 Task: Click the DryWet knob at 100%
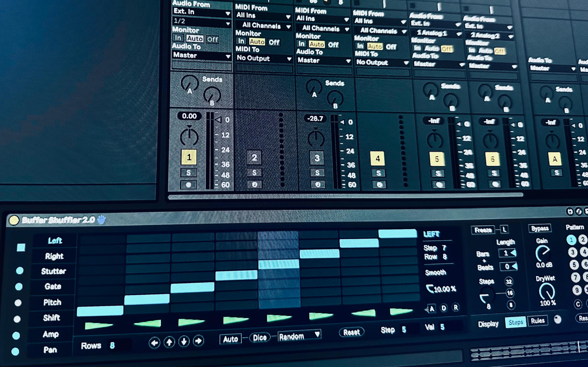pyautogui.click(x=547, y=292)
